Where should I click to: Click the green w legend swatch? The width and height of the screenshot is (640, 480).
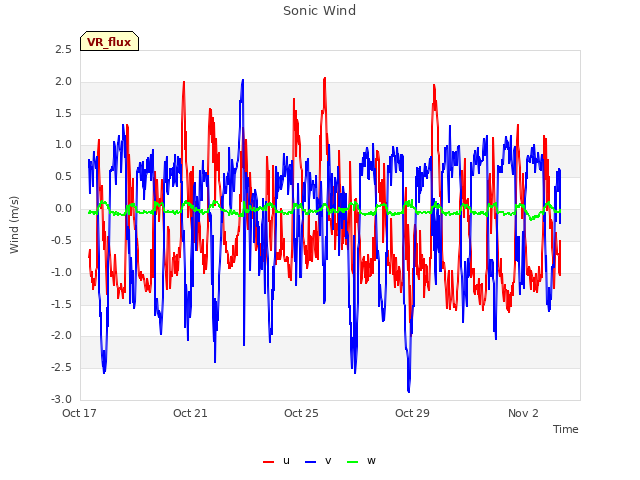tap(352, 462)
